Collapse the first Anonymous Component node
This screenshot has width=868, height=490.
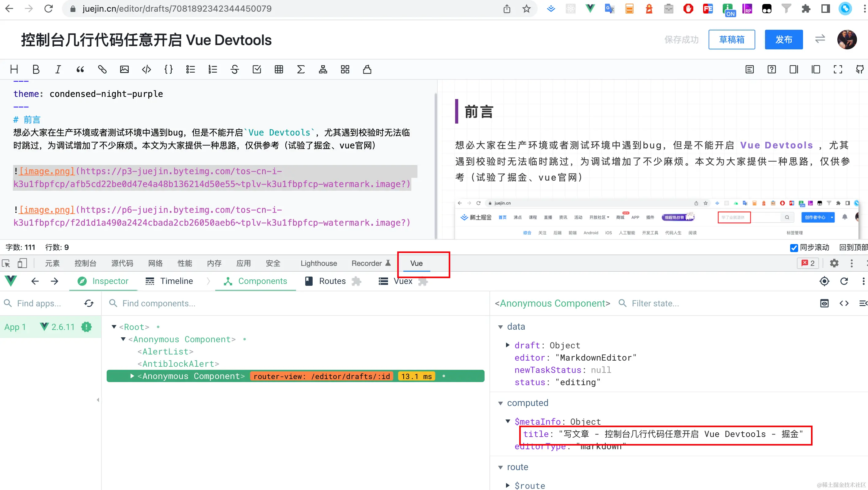tap(123, 339)
